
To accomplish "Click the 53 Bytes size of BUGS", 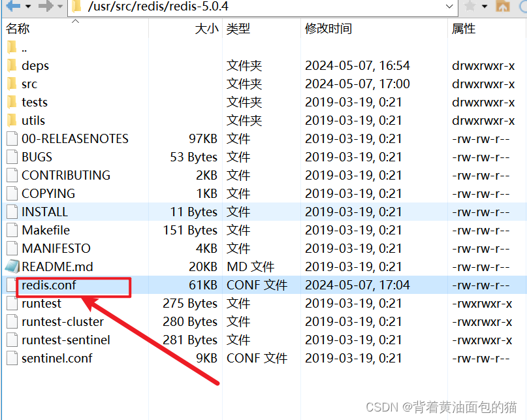I will pyautogui.click(x=193, y=157).
